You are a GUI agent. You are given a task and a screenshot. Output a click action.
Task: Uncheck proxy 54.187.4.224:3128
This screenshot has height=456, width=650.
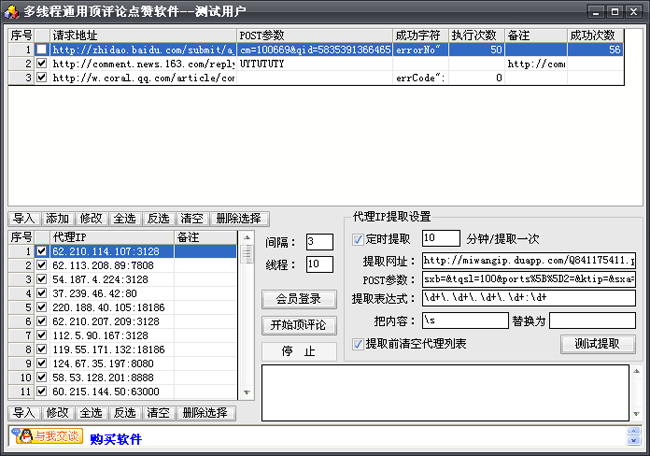[41, 279]
